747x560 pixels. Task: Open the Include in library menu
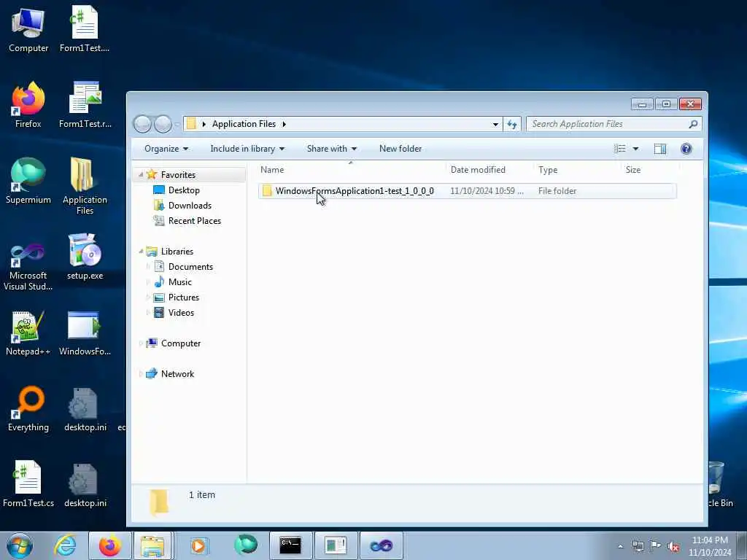pyautogui.click(x=247, y=149)
